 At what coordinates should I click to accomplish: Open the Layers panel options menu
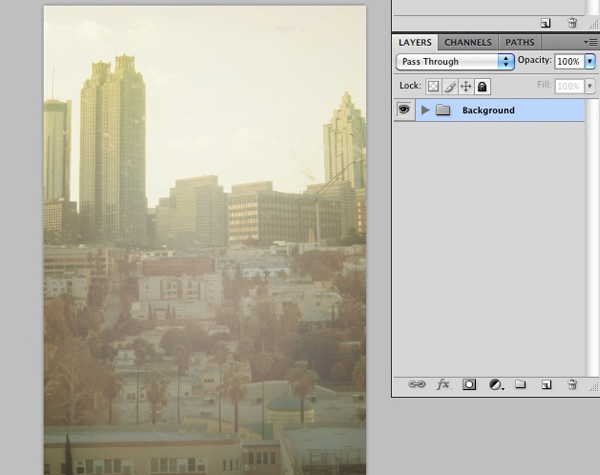(x=590, y=42)
